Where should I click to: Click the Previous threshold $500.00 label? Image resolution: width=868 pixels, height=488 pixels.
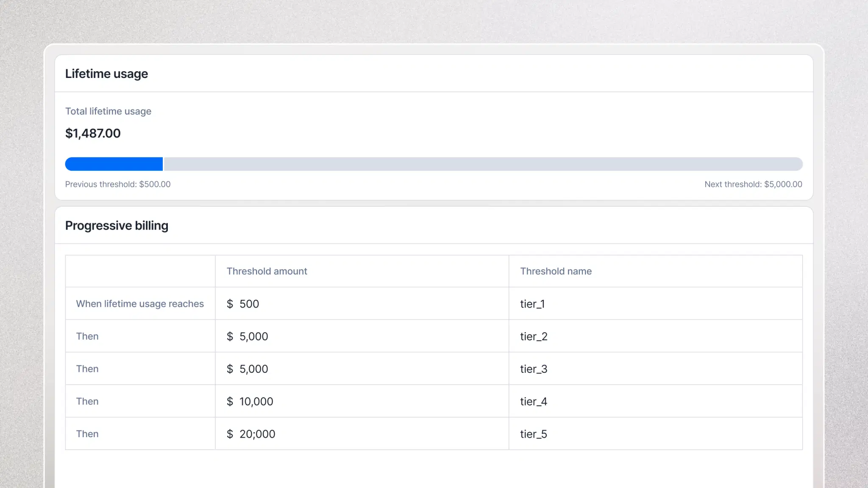(118, 184)
